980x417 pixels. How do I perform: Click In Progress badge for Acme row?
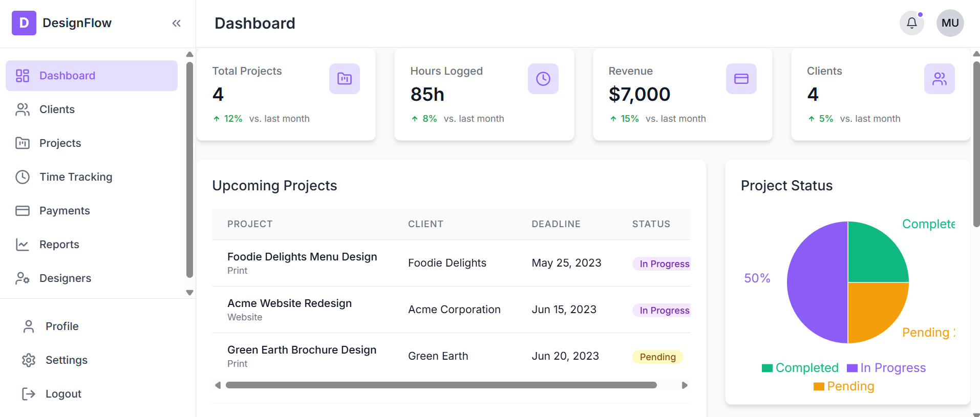tap(662, 311)
